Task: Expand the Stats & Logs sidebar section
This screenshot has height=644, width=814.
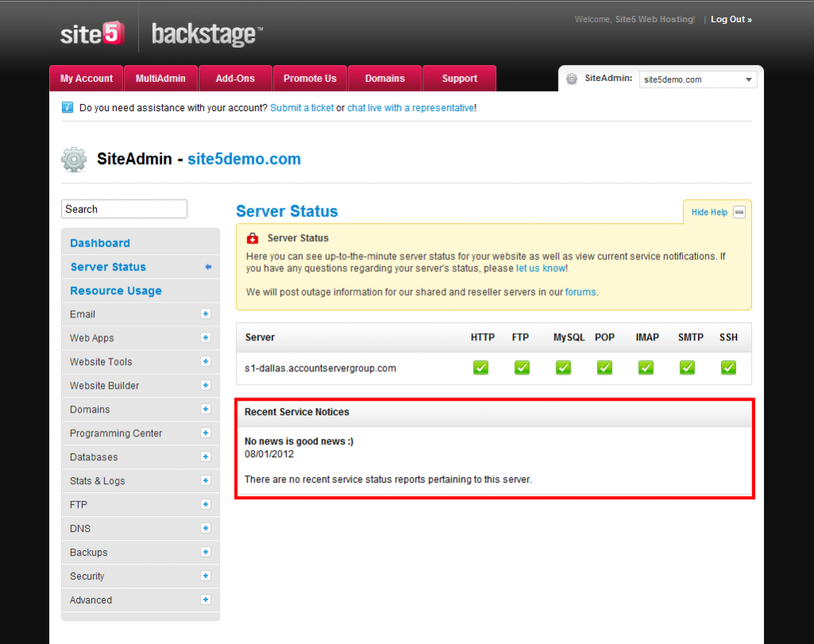Action: tap(206, 480)
